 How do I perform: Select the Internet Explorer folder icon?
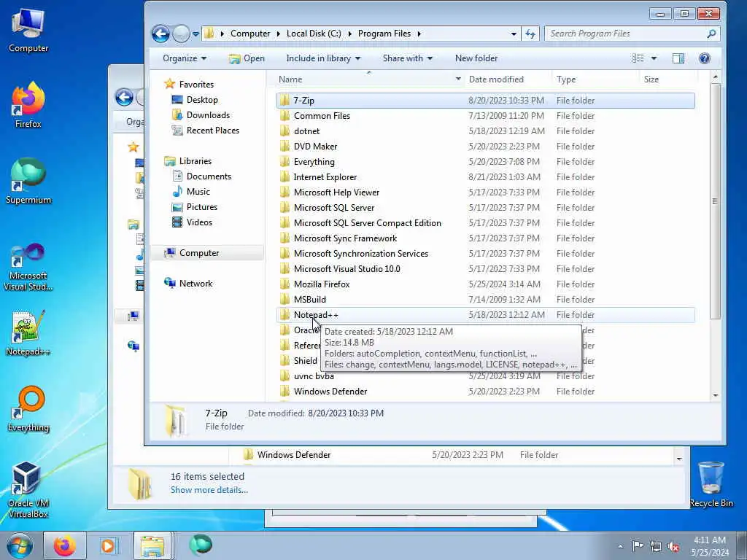click(285, 176)
